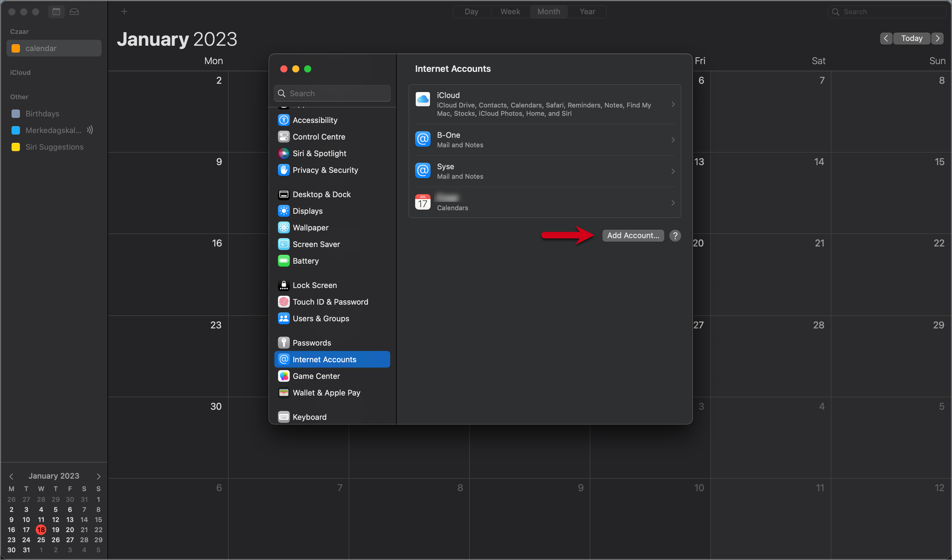Open Wallet & Apple Pay settings

(332, 393)
